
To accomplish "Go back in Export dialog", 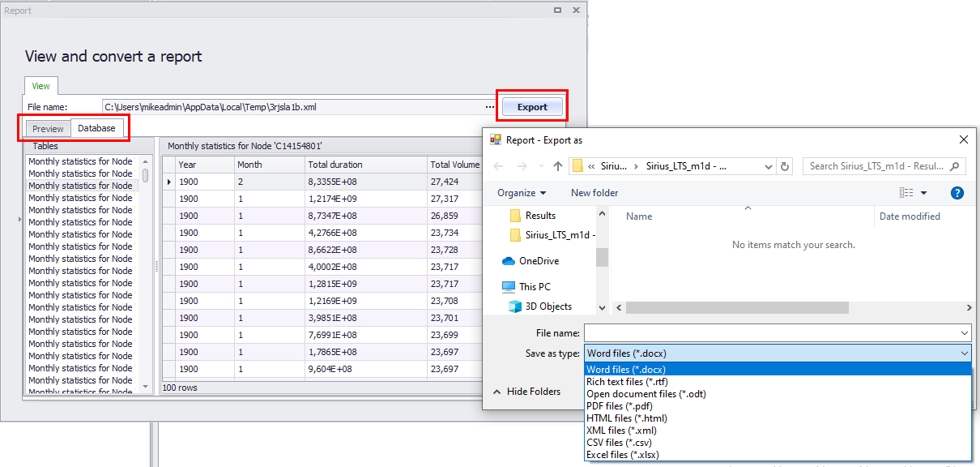I will (498, 166).
